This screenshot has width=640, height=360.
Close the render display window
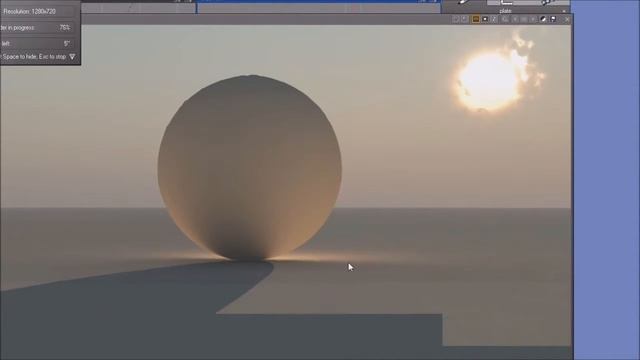click(x=567, y=19)
